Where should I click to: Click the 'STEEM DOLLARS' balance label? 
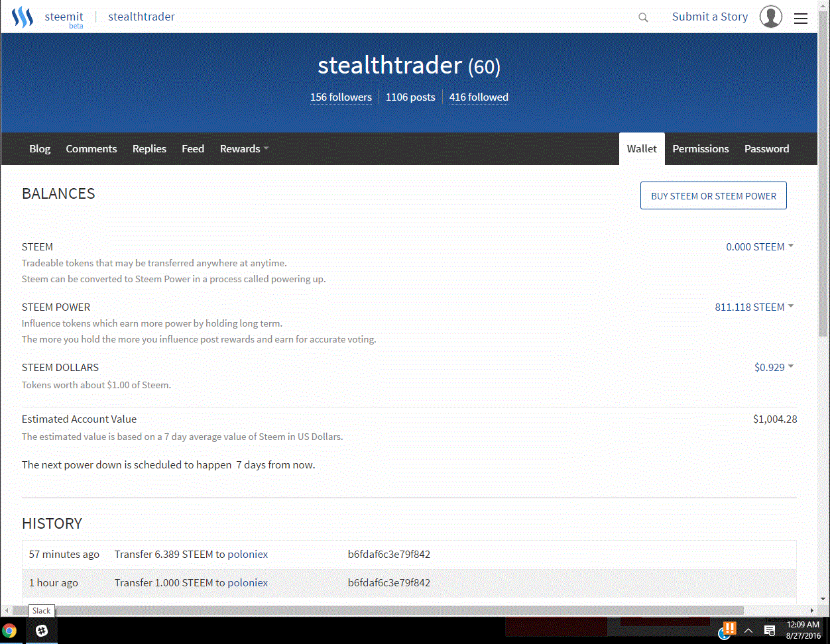60,367
